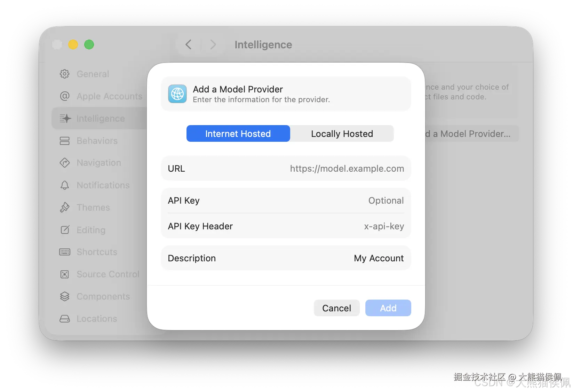Open the Shortcuts keyboard icon

point(65,252)
